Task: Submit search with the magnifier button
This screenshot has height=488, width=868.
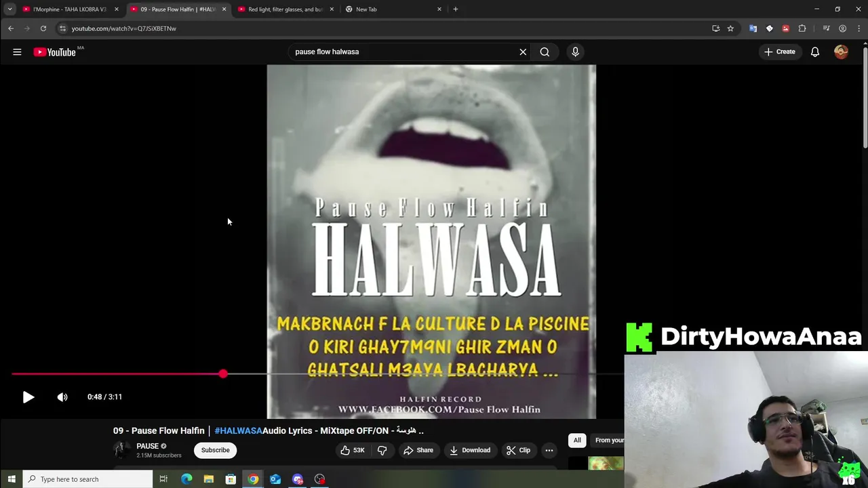Action: tap(545, 52)
